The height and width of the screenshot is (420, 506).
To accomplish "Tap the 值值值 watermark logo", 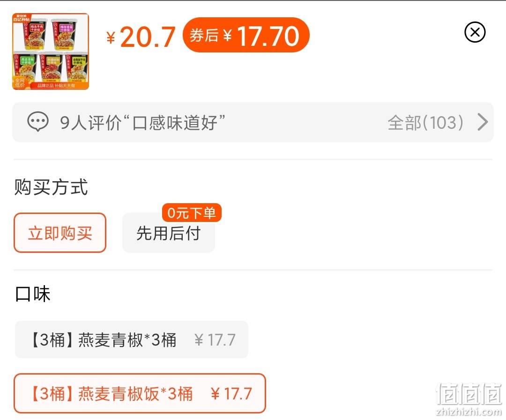I will [469, 399].
